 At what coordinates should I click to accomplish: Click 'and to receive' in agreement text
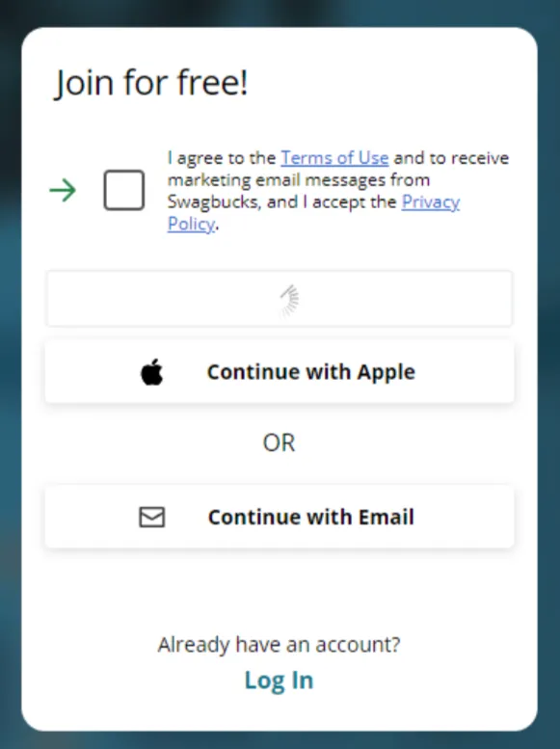[451, 158]
